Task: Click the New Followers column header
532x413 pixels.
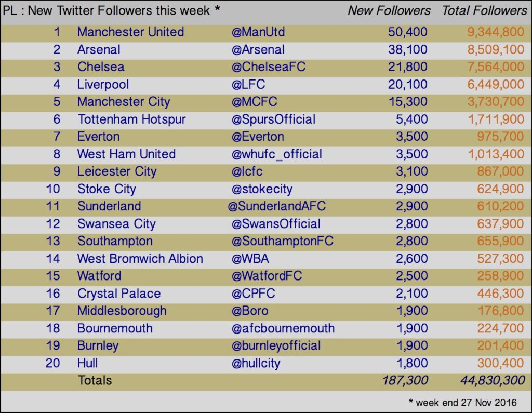Action: (389, 10)
